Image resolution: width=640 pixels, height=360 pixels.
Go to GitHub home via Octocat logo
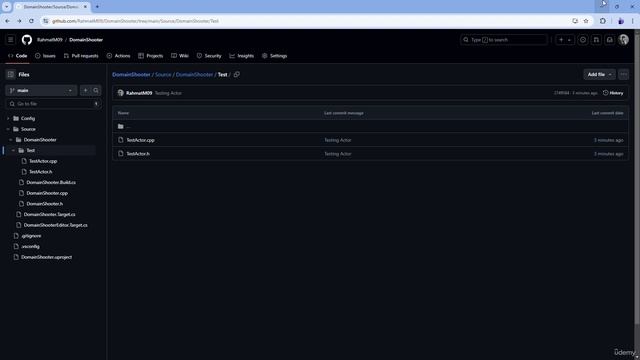pos(27,40)
